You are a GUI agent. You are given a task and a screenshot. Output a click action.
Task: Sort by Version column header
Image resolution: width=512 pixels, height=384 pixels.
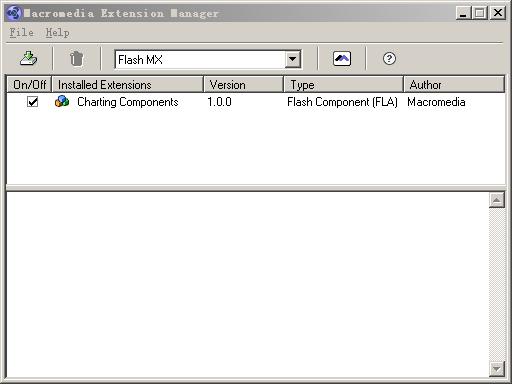point(243,85)
